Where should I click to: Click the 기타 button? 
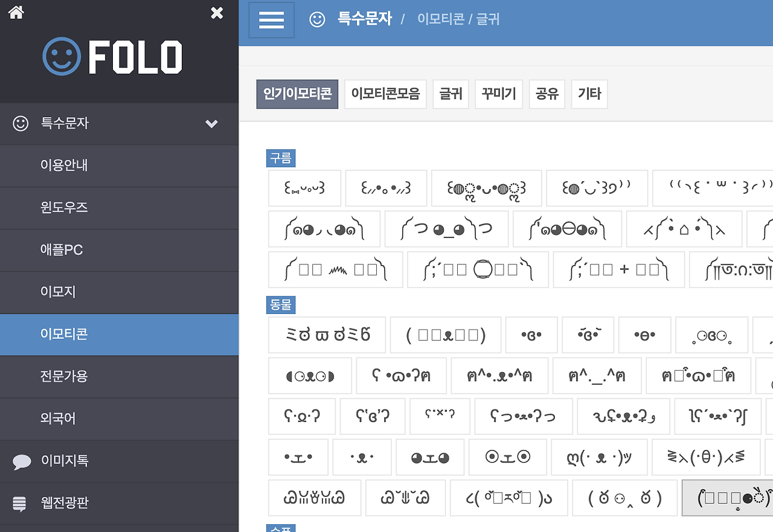(x=589, y=94)
